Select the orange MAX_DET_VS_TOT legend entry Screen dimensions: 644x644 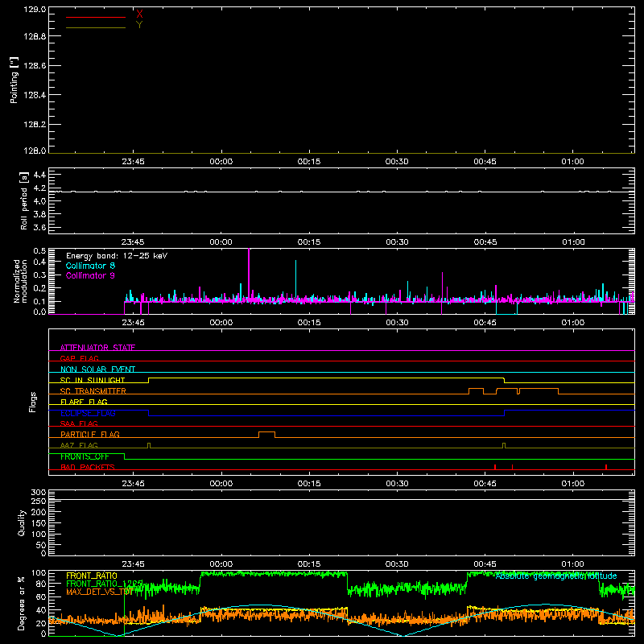[x=100, y=592]
